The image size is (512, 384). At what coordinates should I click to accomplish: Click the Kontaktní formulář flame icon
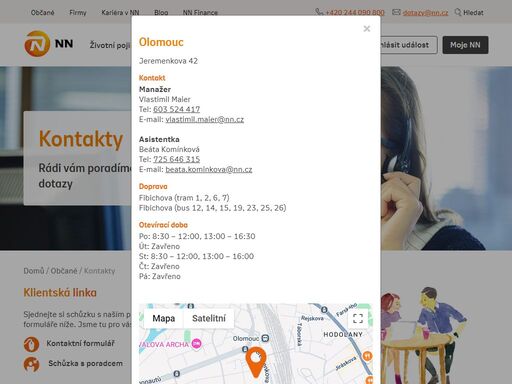pyautogui.click(x=31, y=344)
